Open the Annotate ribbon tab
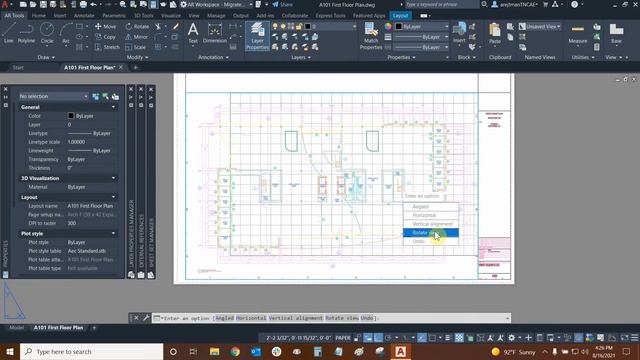This screenshot has height=360, width=640. (84, 16)
